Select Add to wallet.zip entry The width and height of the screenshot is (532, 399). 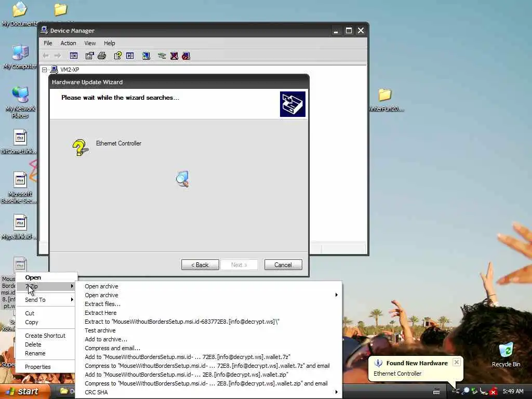click(208, 375)
